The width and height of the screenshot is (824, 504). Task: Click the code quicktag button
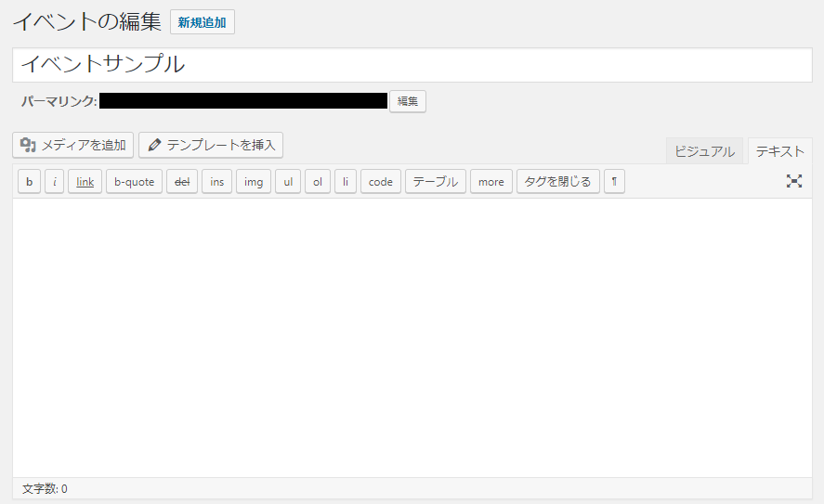[381, 182]
